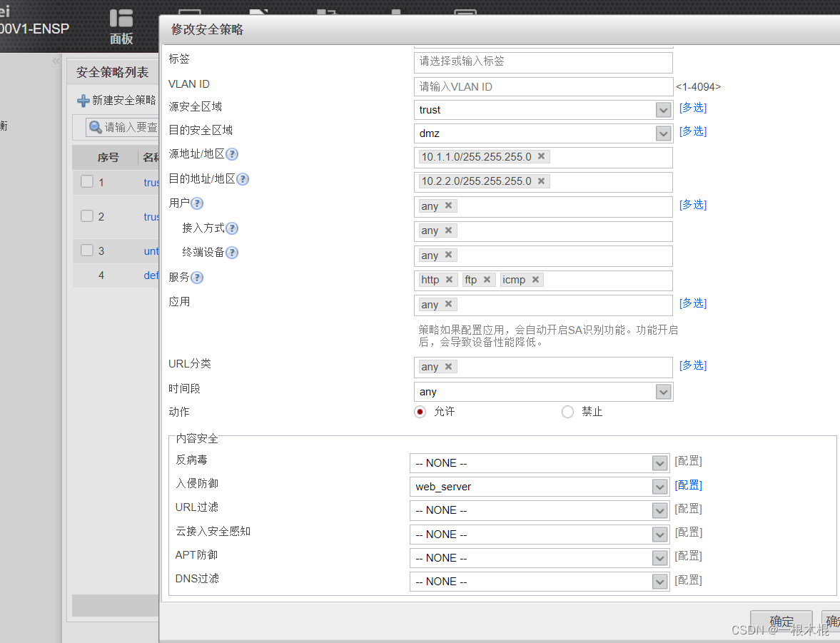
Task: Click 配置 link next to APT防御
Action: point(689,556)
